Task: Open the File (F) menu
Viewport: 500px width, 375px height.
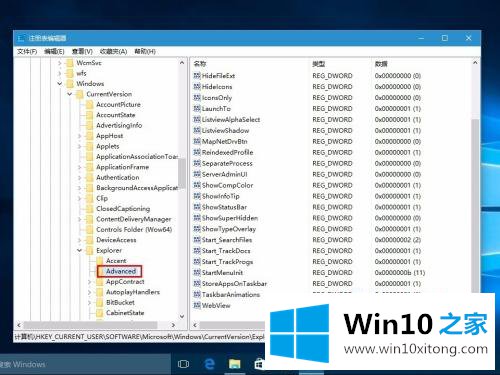Action: 27,51
